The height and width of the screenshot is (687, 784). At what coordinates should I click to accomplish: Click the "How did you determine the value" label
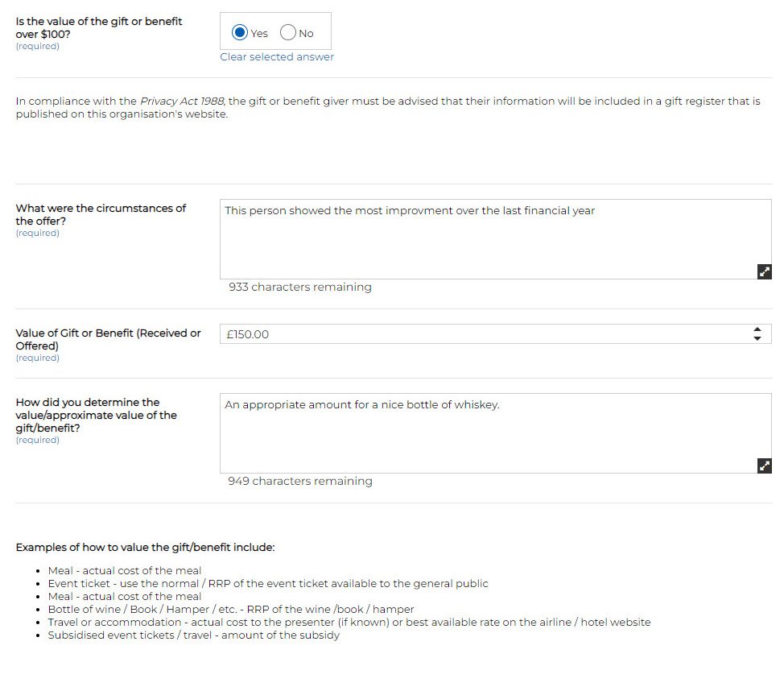[x=96, y=415]
